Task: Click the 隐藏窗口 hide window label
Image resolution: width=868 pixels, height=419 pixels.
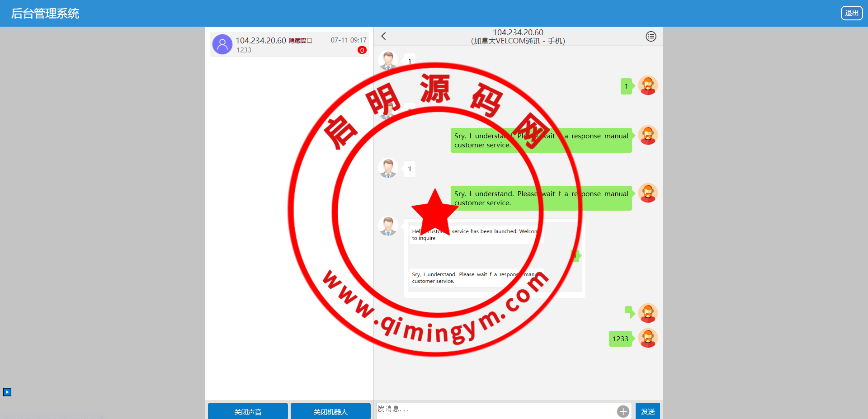Action: [300, 41]
